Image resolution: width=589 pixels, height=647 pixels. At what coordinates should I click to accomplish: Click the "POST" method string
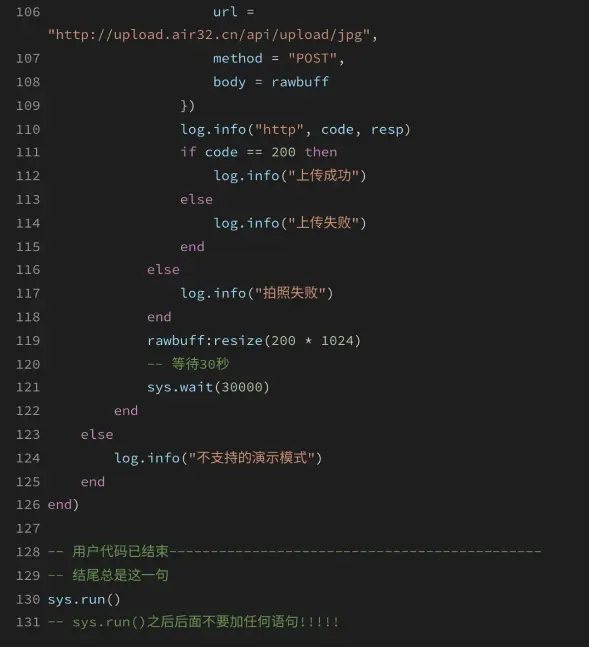pos(312,59)
